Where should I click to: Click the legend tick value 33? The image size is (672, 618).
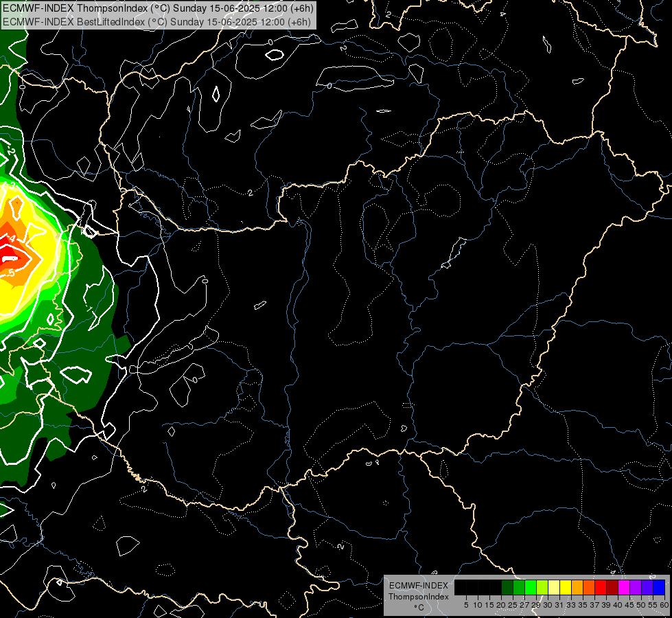coord(571,605)
